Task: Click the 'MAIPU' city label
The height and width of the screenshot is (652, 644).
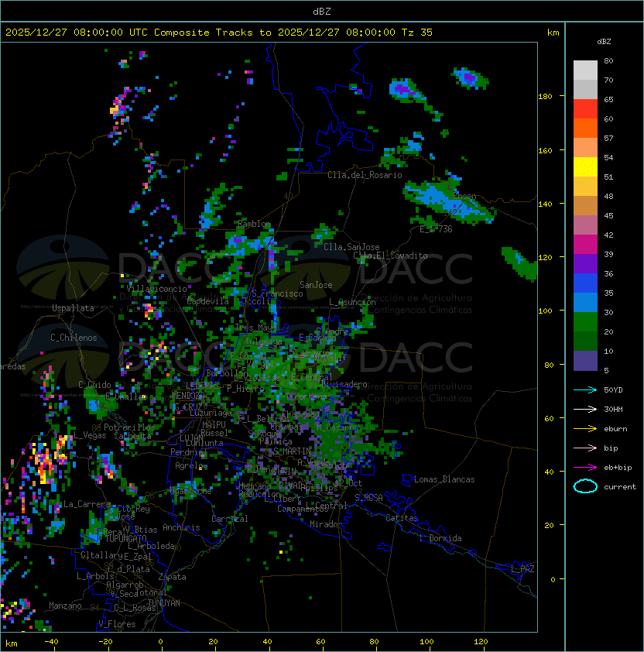Action: (x=214, y=425)
